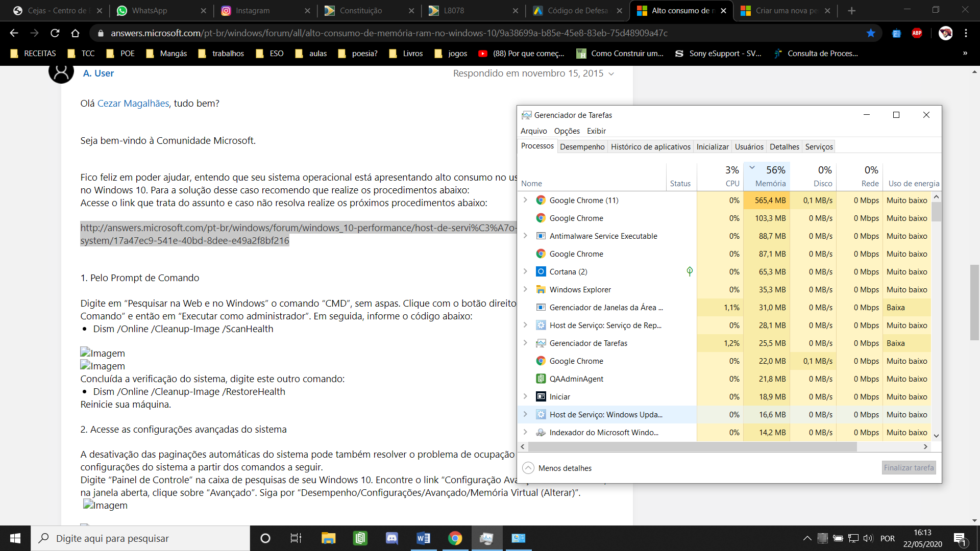Click the Chrome bookmark star icon

pos(871,33)
